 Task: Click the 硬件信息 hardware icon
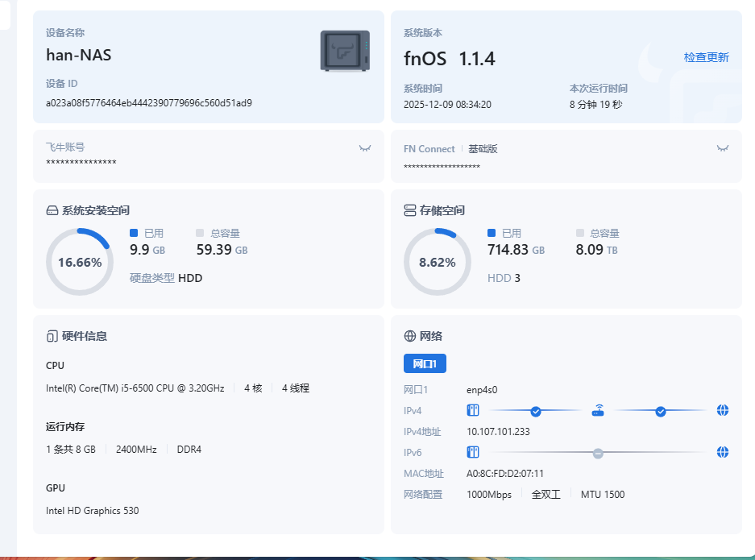point(52,336)
